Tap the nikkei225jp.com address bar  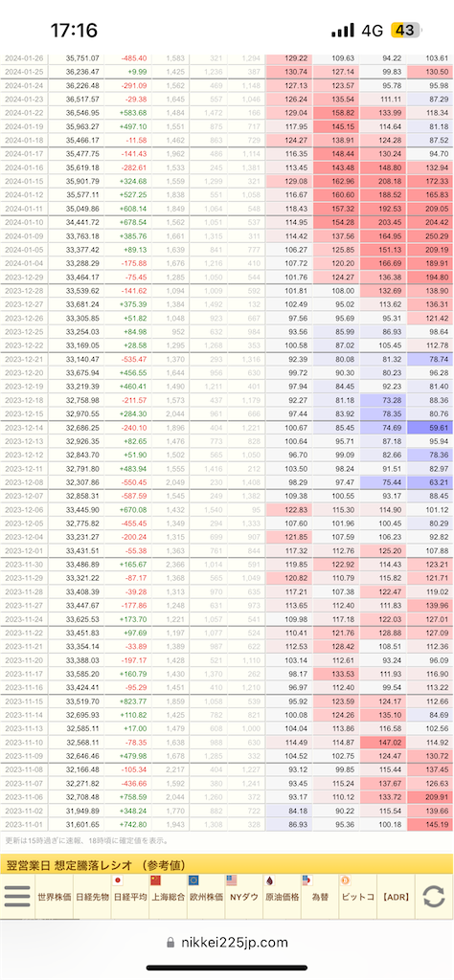(x=227, y=943)
